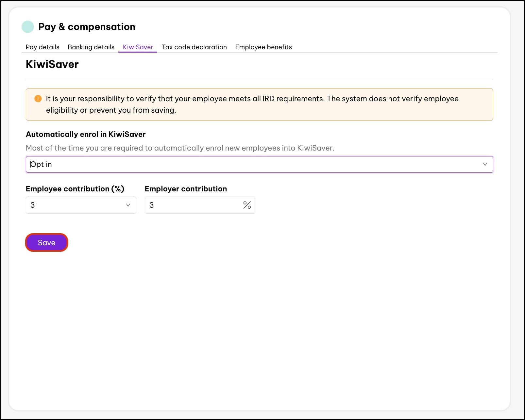Click the teal circle icon beside Pay & compensation

tap(28, 27)
